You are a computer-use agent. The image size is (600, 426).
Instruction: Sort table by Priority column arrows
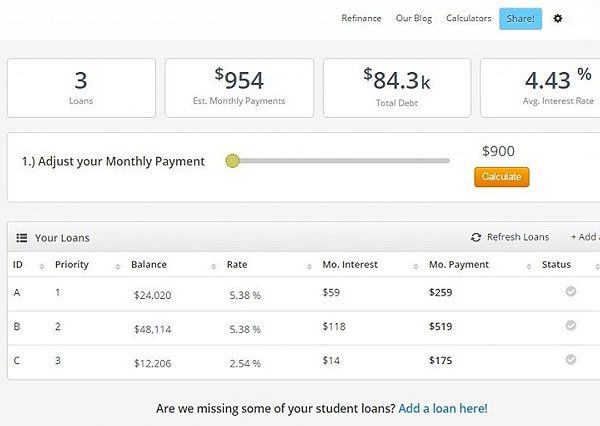[x=118, y=266]
